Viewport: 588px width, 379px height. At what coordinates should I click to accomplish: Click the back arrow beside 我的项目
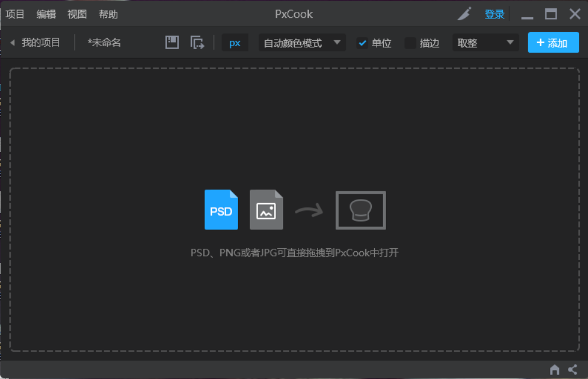click(12, 43)
